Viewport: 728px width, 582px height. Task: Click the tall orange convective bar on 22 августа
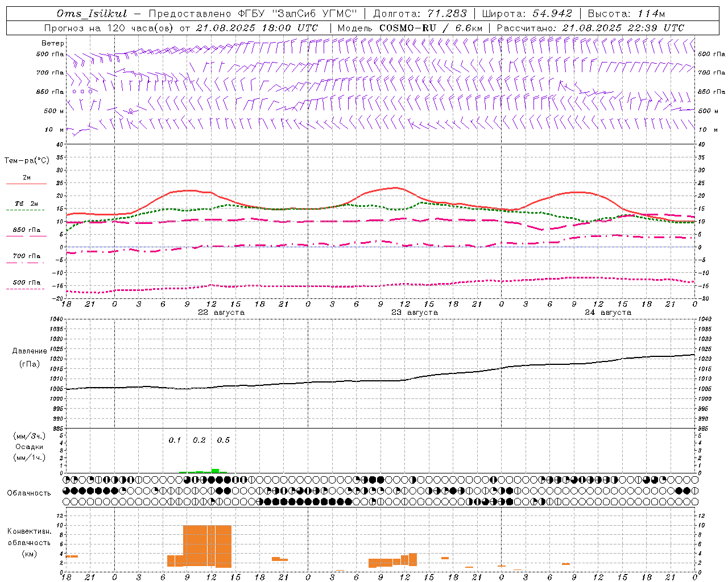pos(207,546)
